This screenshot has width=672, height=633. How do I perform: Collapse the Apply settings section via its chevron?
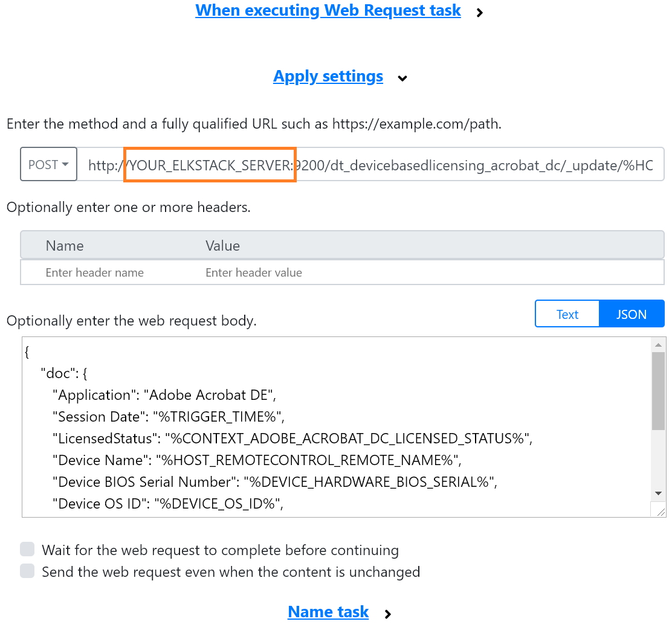[402, 78]
